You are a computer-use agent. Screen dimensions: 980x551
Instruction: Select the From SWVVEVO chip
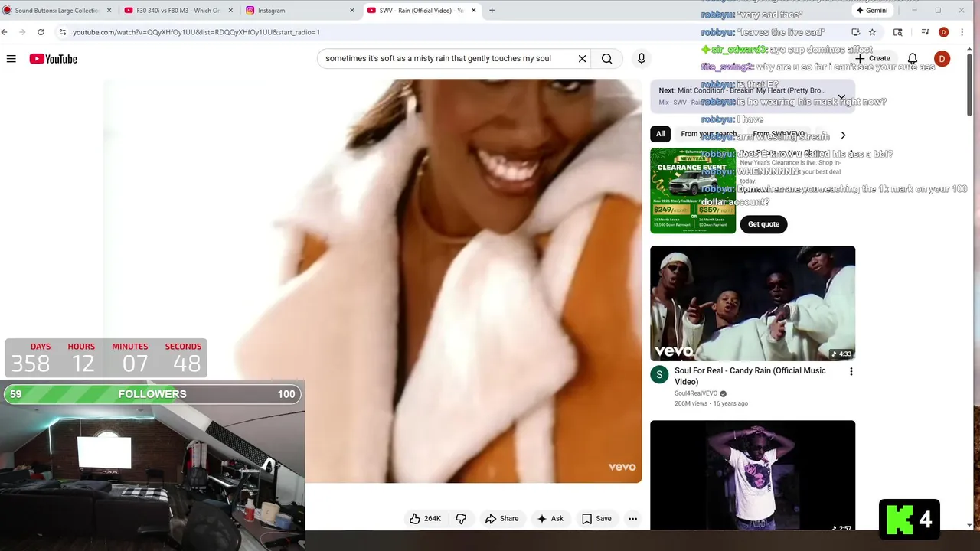(x=779, y=134)
